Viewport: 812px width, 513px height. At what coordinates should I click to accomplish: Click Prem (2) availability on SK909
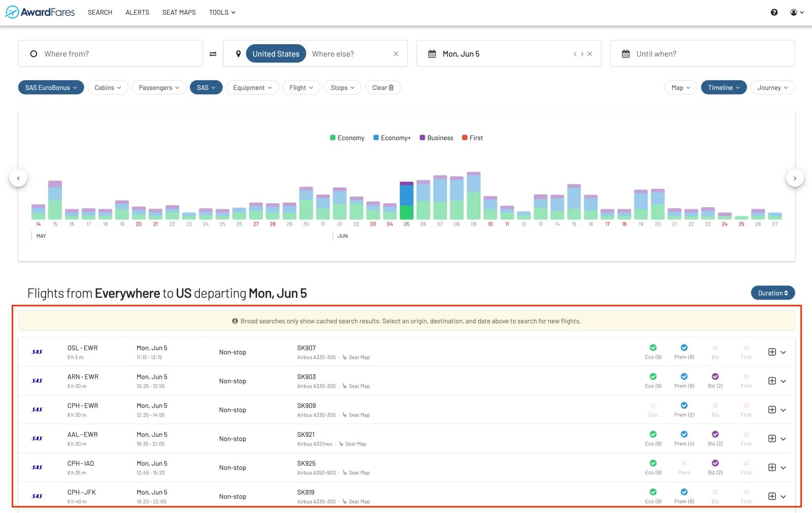point(684,410)
